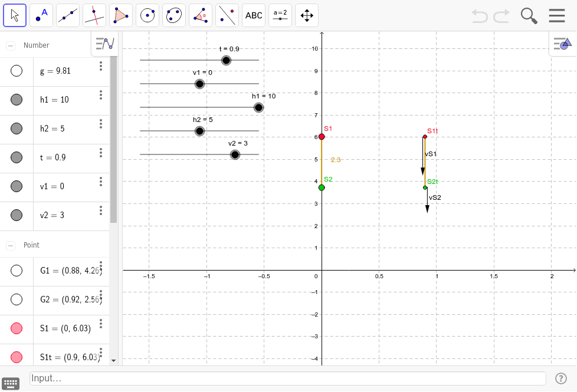Viewport: 577px width, 392px height.
Task: Select the Move arrow tool
Action: click(x=15, y=15)
